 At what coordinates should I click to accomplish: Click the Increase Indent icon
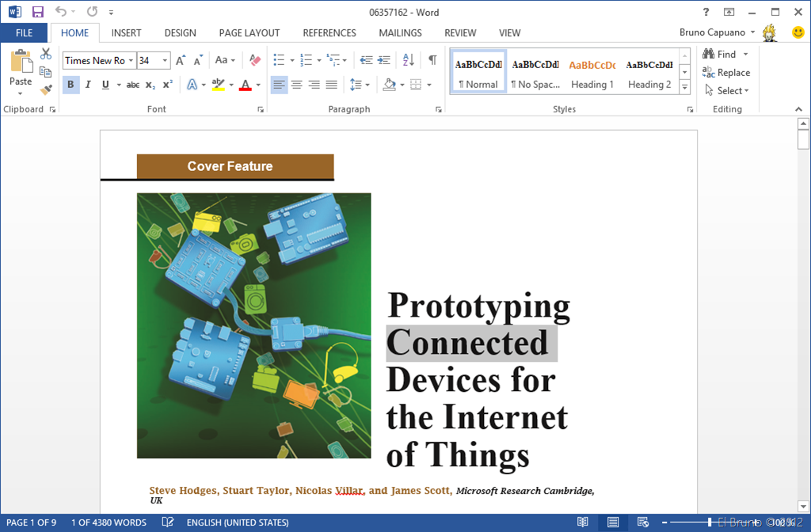click(x=384, y=60)
